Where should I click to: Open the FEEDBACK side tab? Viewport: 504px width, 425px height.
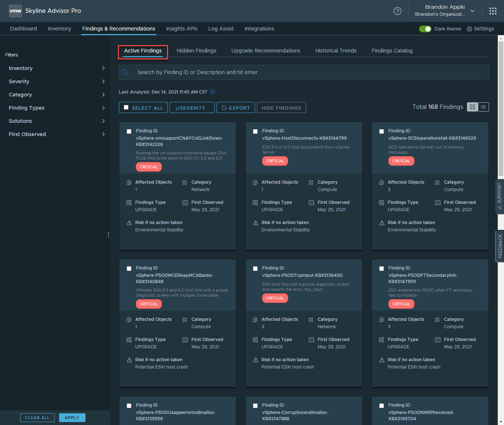tap(500, 246)
